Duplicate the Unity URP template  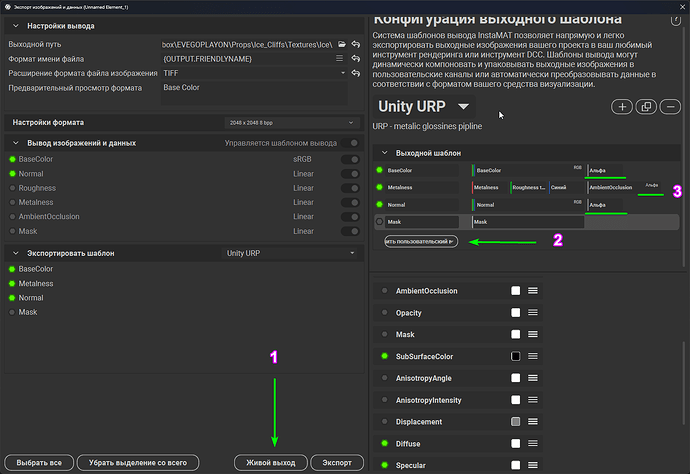[646, 106]
